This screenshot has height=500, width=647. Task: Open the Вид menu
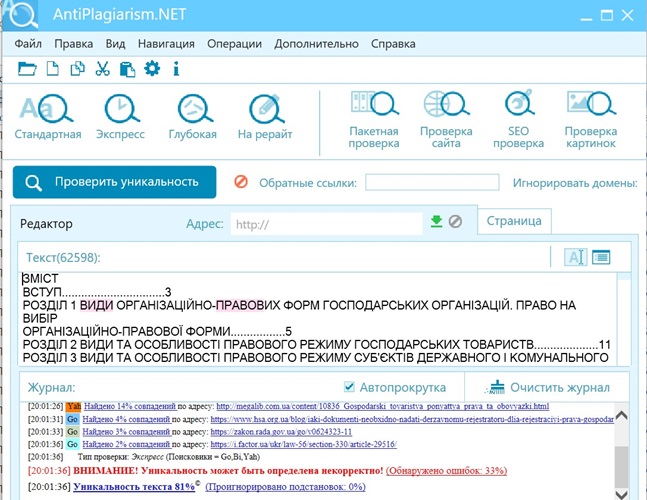pos(116,44)
